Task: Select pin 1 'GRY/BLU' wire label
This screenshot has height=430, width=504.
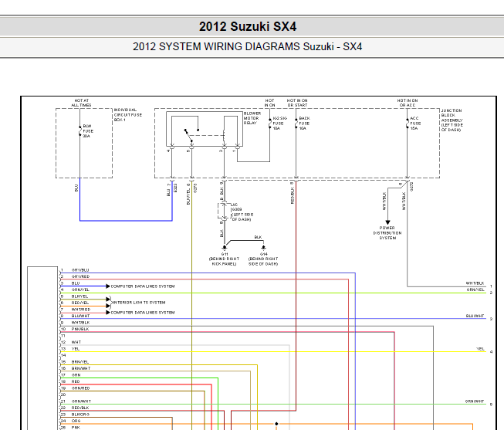Action: point(80,270)
